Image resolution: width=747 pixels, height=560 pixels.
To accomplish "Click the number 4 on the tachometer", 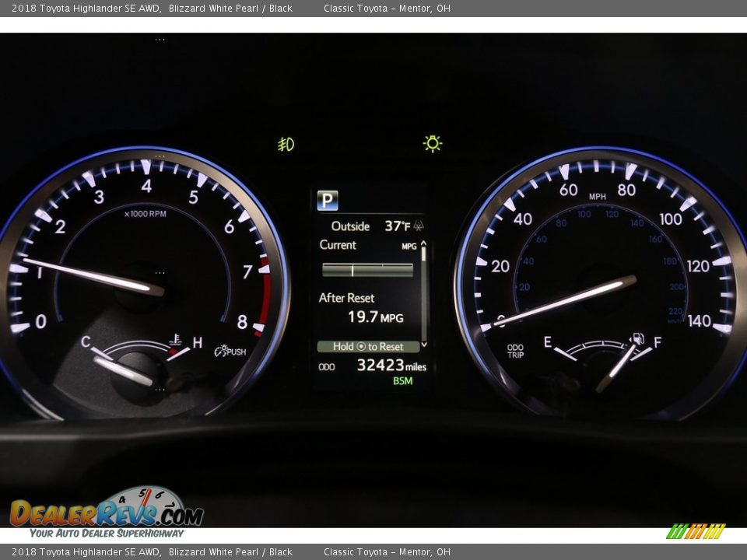I will [x=146, y=186].
